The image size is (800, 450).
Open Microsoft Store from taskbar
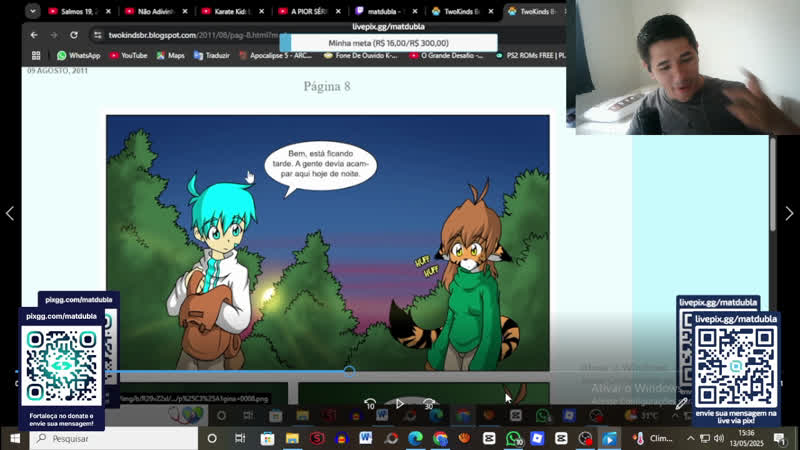(x=267, y=438)
